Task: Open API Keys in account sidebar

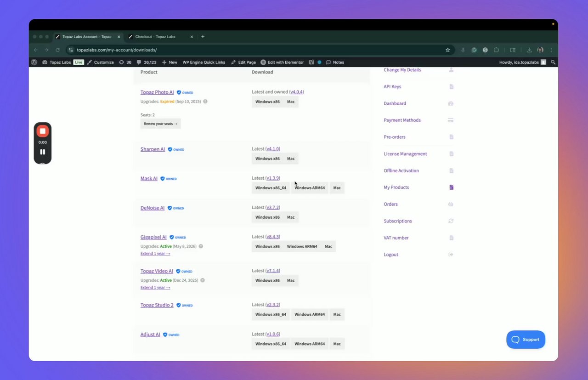Action: [x=392, y=86]
